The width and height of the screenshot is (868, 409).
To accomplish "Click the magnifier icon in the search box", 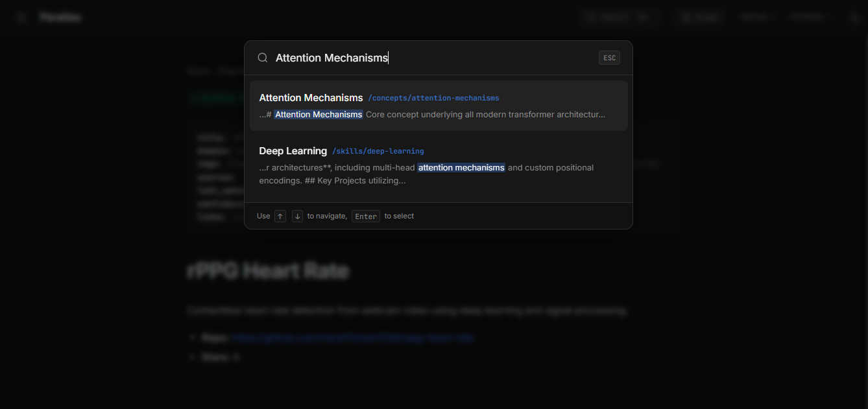I will pos(263,58).
